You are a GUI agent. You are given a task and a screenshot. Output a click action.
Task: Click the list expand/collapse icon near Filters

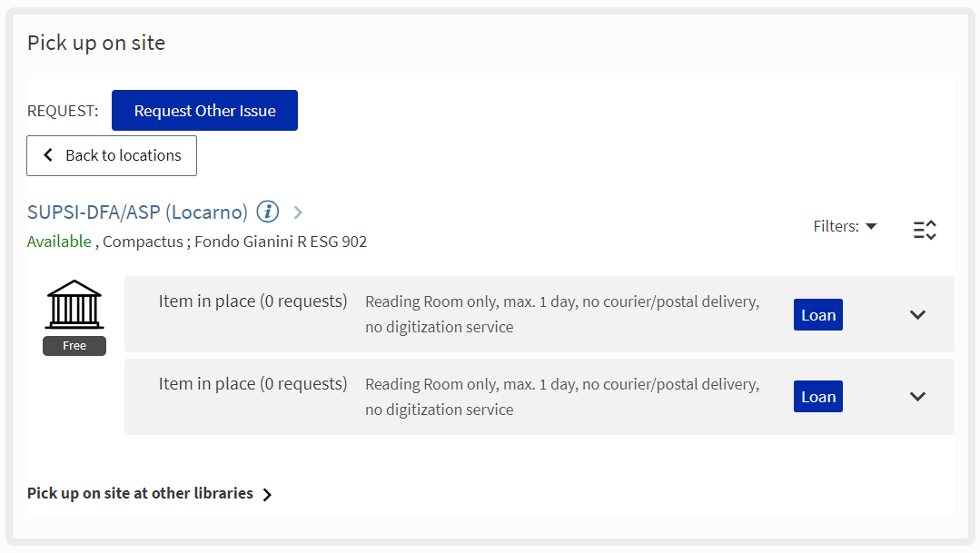924,230
